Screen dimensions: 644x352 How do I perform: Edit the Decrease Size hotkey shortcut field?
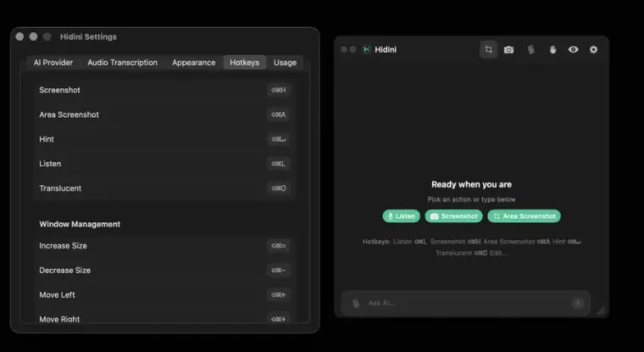[x=279, y=271]
